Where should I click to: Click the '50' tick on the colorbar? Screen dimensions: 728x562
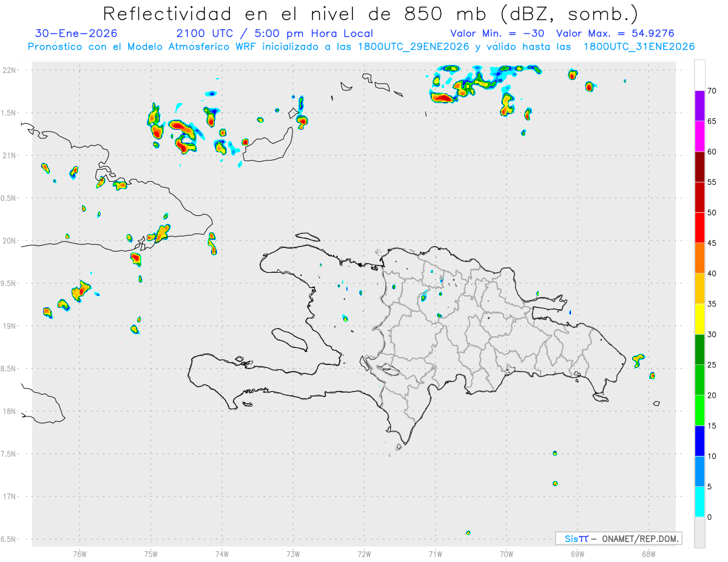[712, 213]
